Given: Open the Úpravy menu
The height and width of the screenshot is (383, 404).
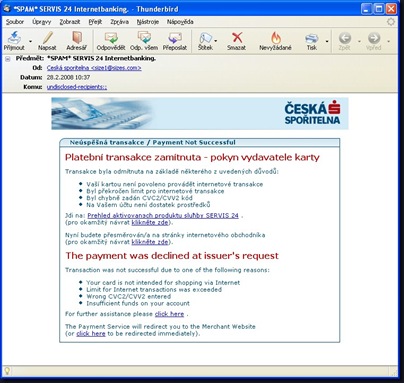Looking at the screenshot, I should coord(42,22).
